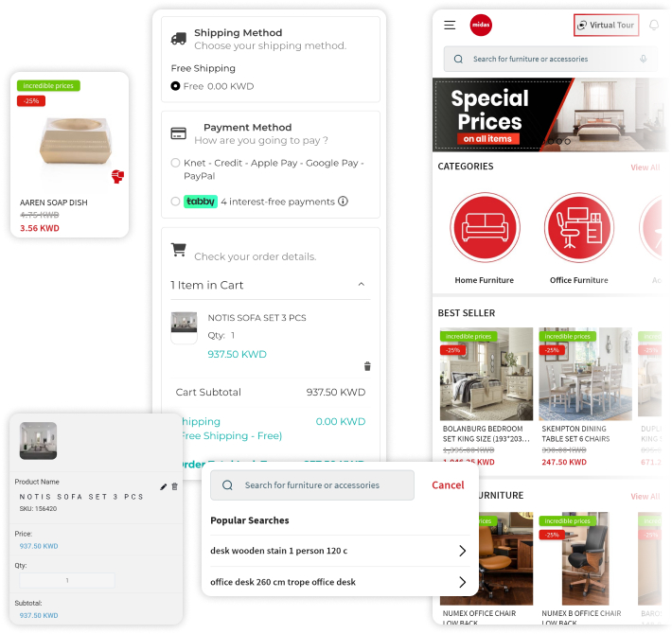
Task: Select Knet Credit Apple Pay payment option
Action: point(175,163)
